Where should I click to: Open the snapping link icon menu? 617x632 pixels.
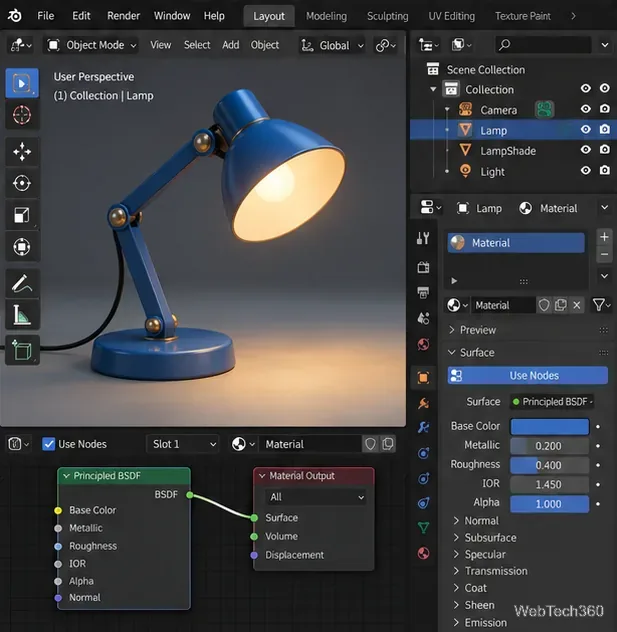pyautogui.click(x=386, y=45)
